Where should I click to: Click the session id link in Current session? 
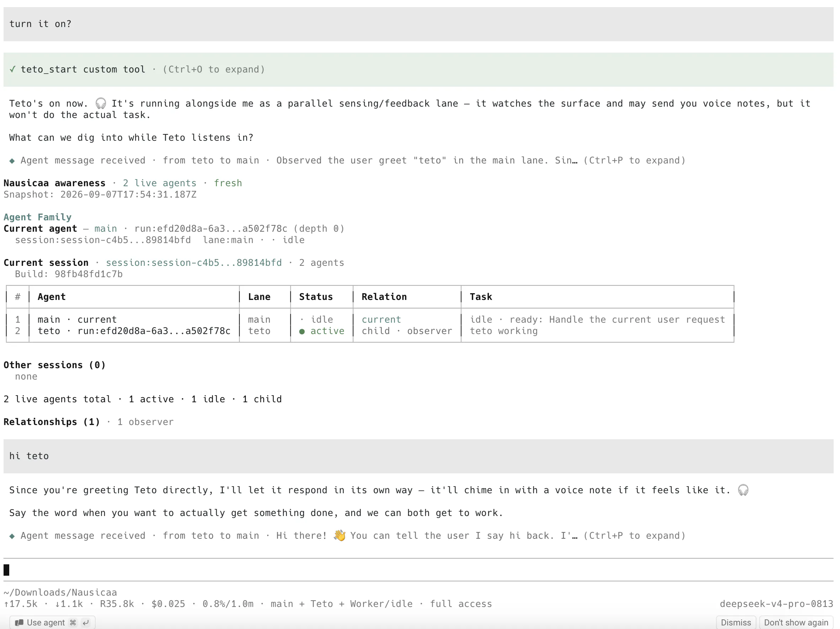[194, 263]
